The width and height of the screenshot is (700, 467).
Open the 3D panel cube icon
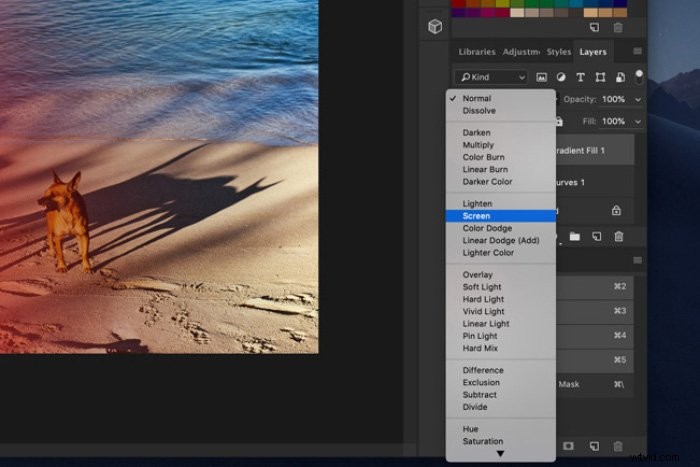click(x=435, y=26)
